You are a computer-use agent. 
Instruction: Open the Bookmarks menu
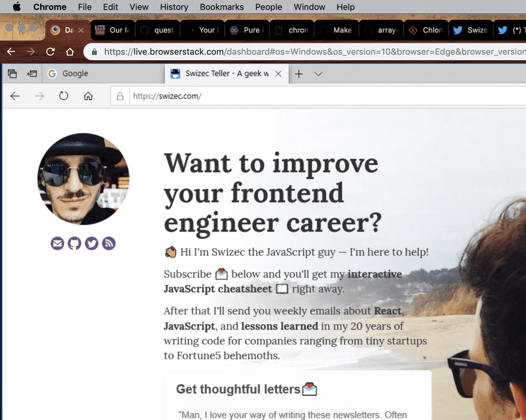tap(222, 7)
